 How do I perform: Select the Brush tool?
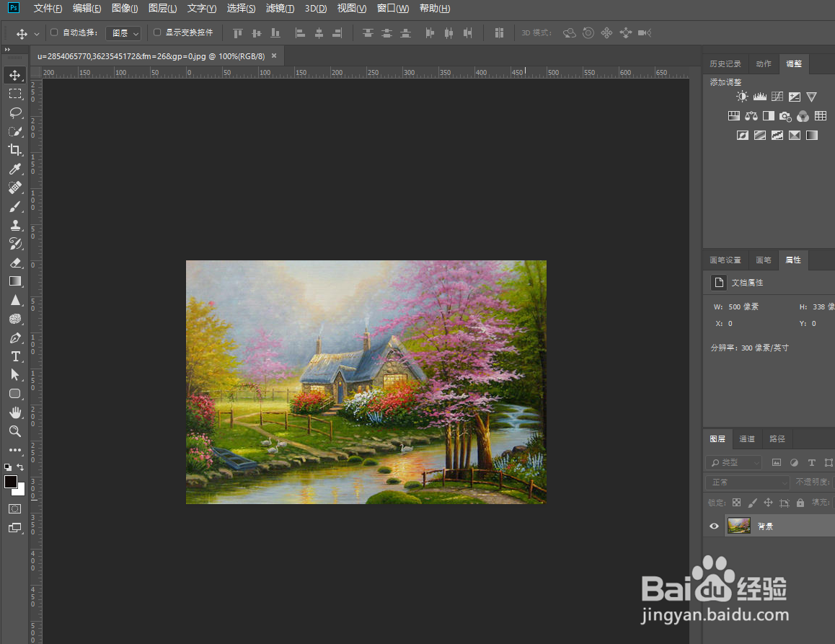(15, 207)
